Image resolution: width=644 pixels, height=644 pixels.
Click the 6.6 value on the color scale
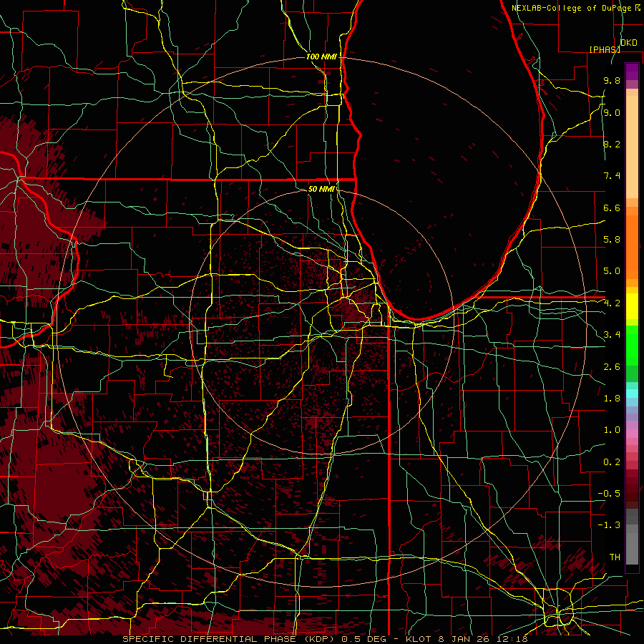tap(612, 208)
